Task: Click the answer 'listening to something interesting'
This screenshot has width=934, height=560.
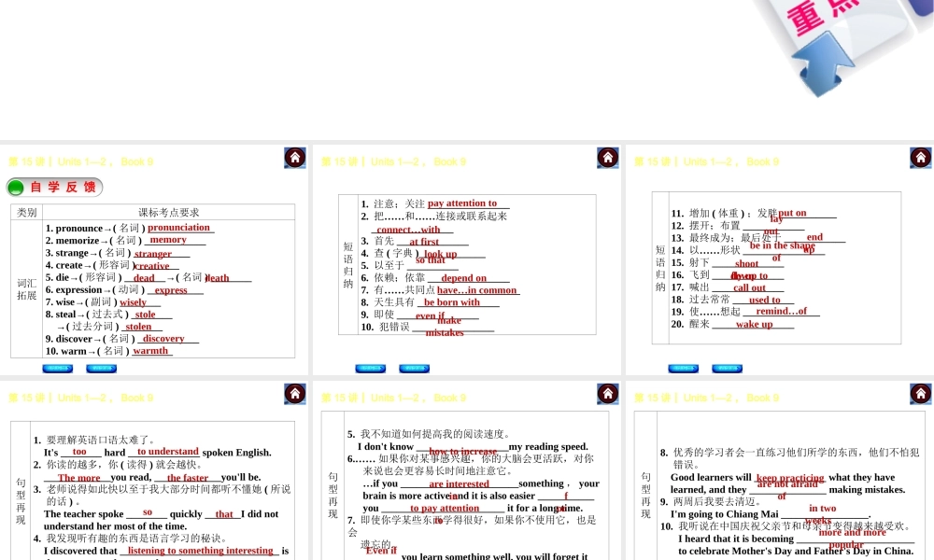Action: tap(200, 551)
